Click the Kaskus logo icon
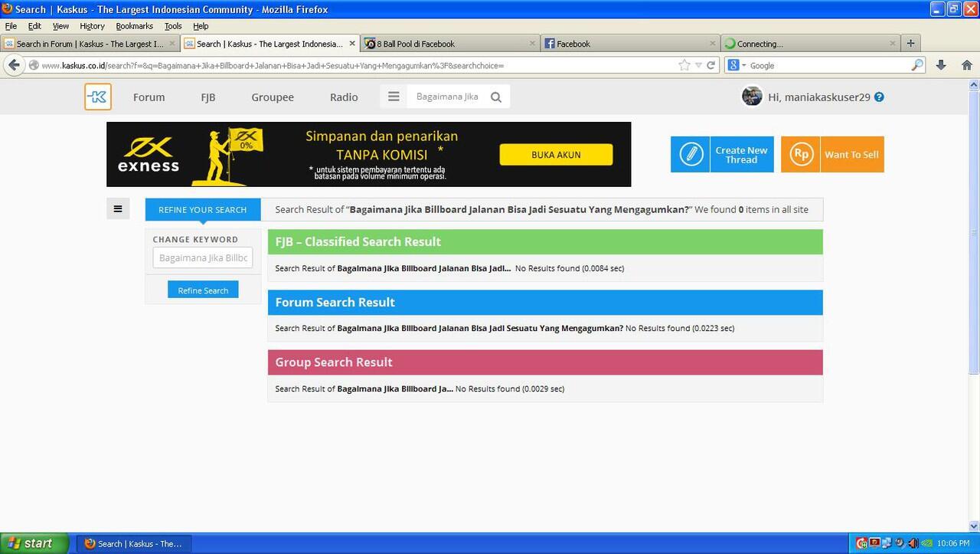 click(x=98, y=97)
